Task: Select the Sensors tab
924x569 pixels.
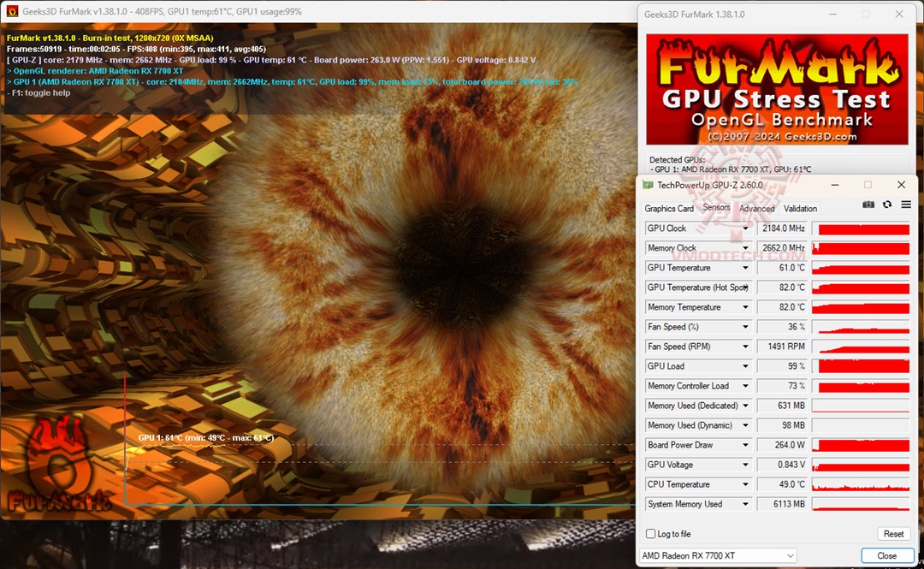Action: pyautogui.click(x=716, y=208)
